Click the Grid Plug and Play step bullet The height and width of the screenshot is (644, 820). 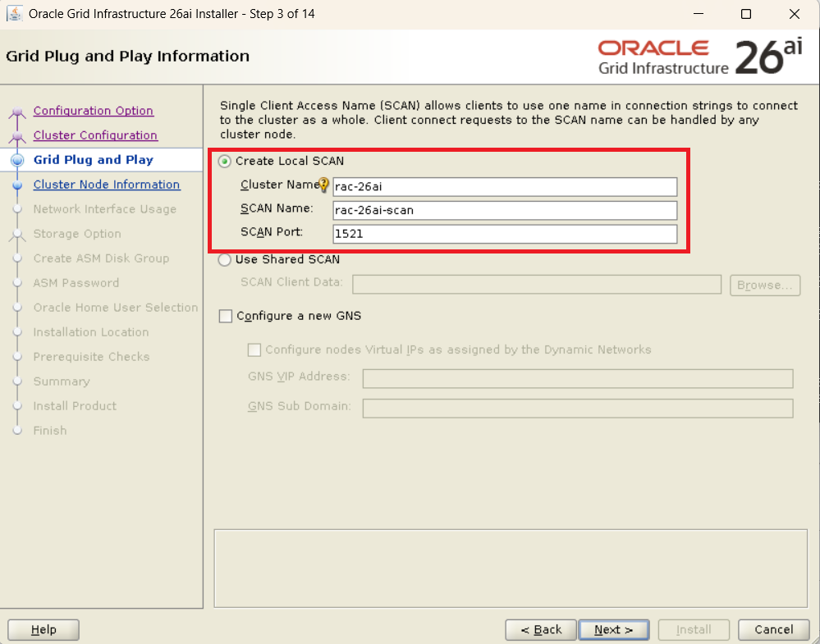click(17, 161)
